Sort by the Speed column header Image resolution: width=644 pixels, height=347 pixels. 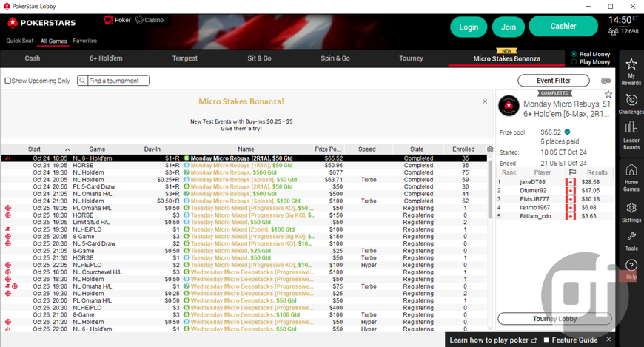366,149
